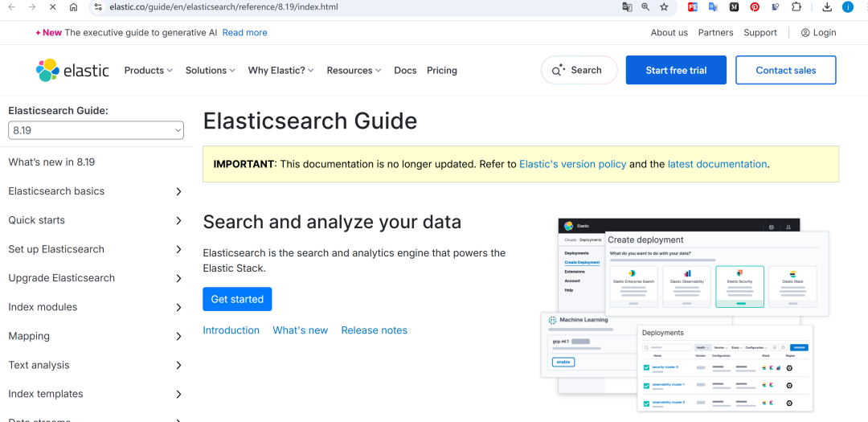The image size is (868, 422).
Task: Open the Medium M extension icon
Action: pos(734,7)
